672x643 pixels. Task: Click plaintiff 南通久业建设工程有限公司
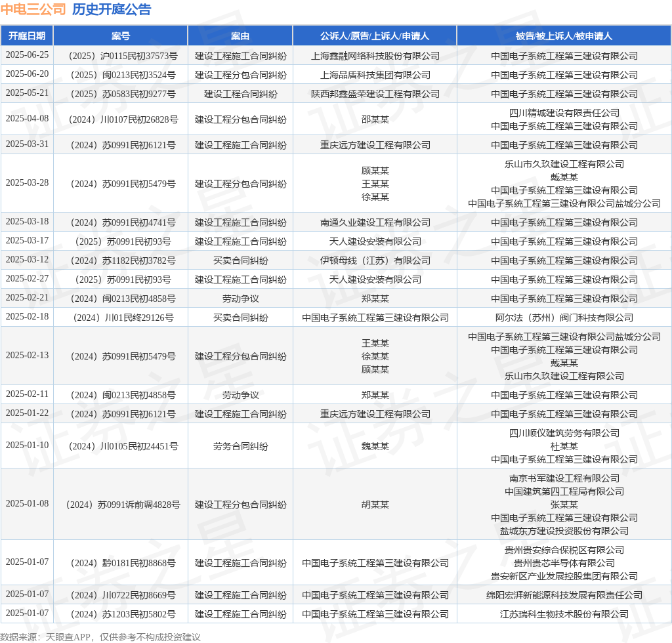tap(375, 223)
